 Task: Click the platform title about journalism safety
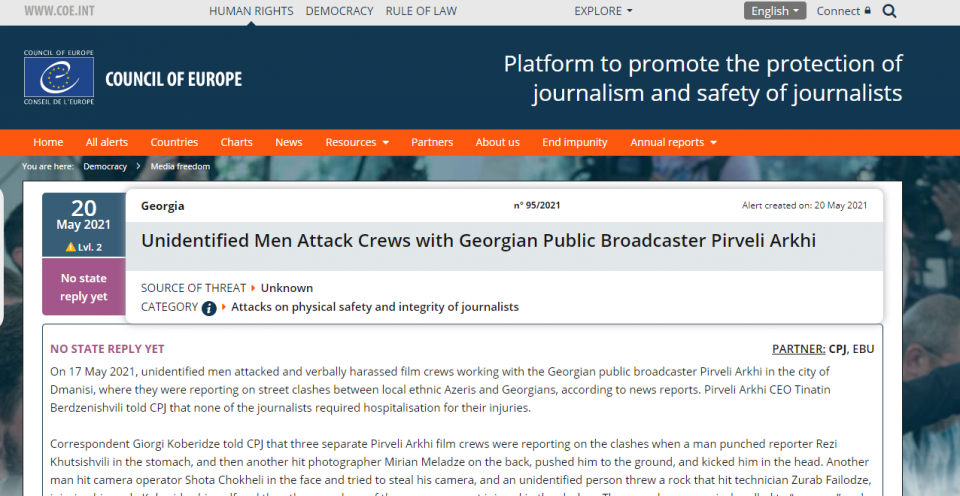pos(703,78)
